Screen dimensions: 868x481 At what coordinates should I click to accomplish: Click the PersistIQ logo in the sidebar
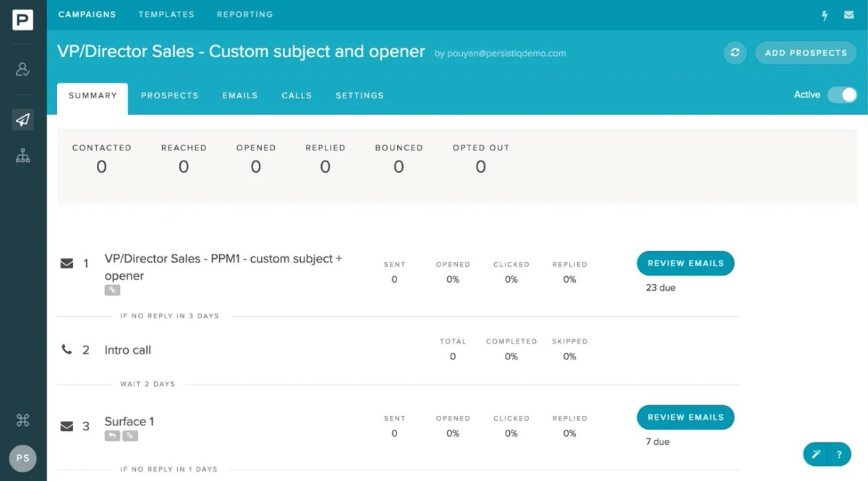click(23, 20)
